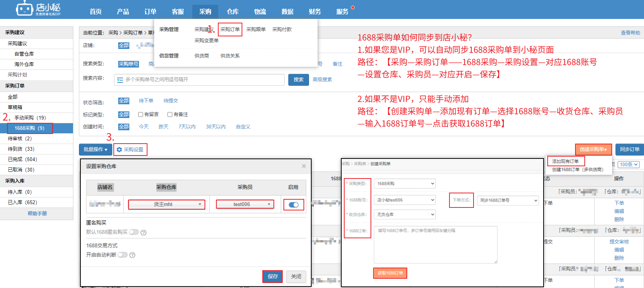Open 物流 in top navigation
This screenshot has width=644, height=288.
point(260,12)
